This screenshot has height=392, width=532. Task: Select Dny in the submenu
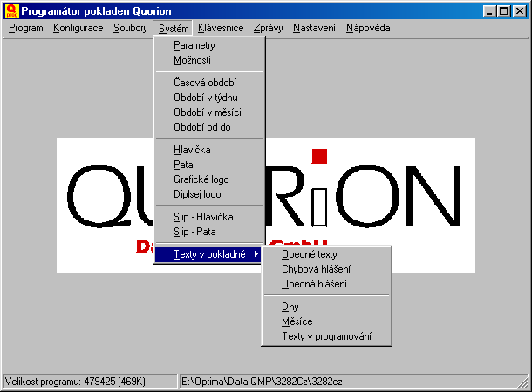coord(326,307)
